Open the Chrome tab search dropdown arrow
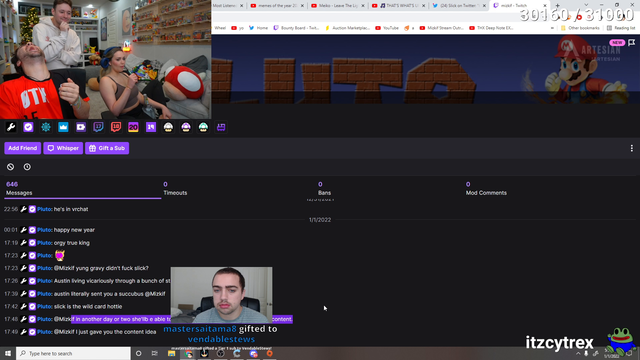 coord(586,5)
